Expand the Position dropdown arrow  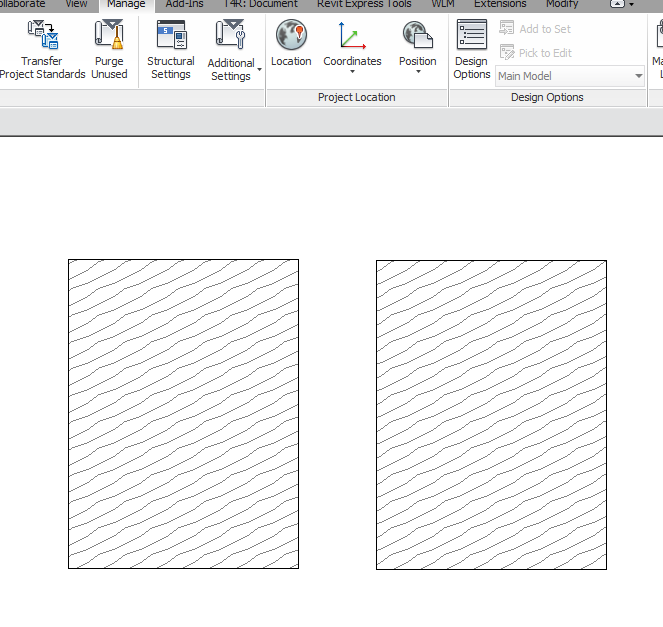418,72
